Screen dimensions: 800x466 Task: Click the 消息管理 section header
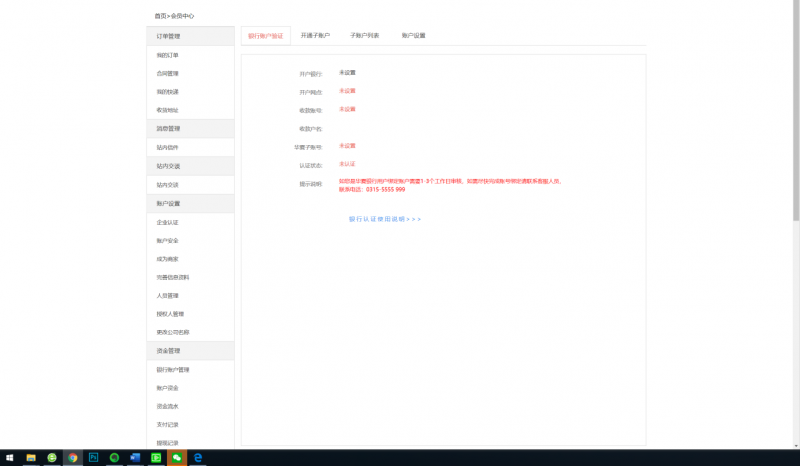190,129
